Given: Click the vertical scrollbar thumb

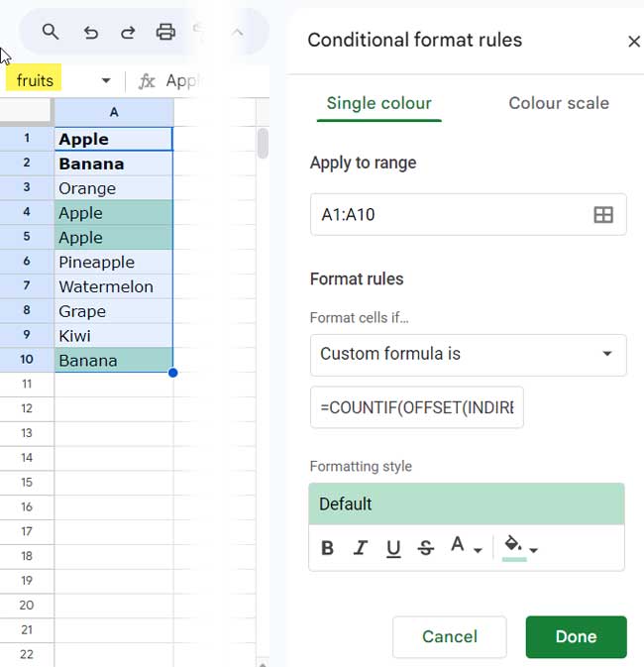Looking at the screenshot, I should [263, 144].
